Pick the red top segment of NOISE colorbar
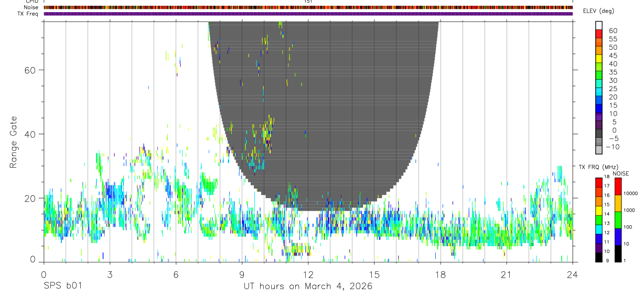The image size is (644, 297). click(x=618, y=186)
